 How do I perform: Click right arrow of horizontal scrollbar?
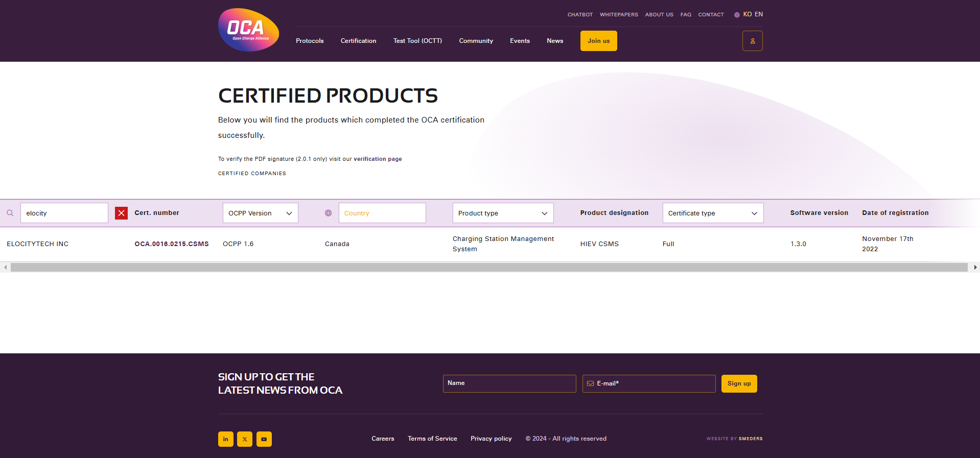coord(975,267)
